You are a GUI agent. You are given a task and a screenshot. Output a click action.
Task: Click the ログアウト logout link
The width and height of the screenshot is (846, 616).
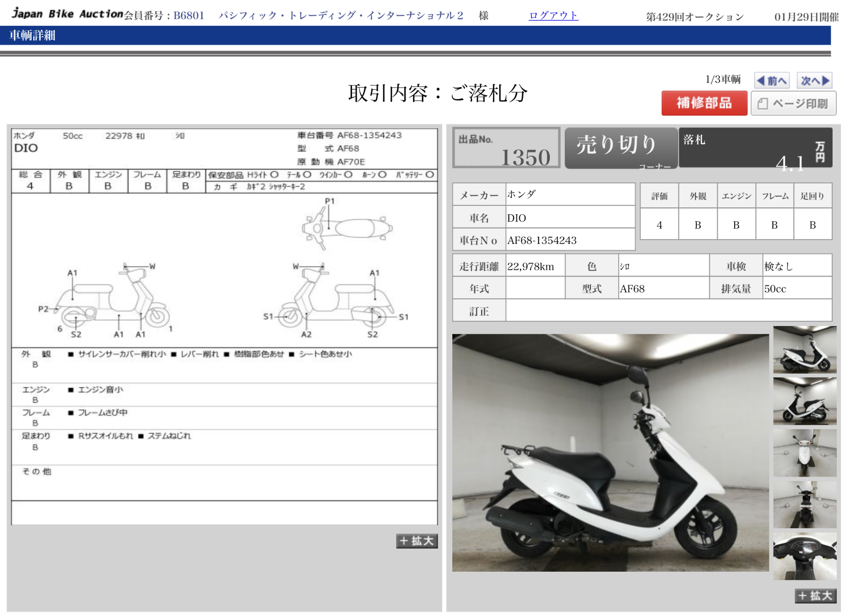click(x=553, y=16)
